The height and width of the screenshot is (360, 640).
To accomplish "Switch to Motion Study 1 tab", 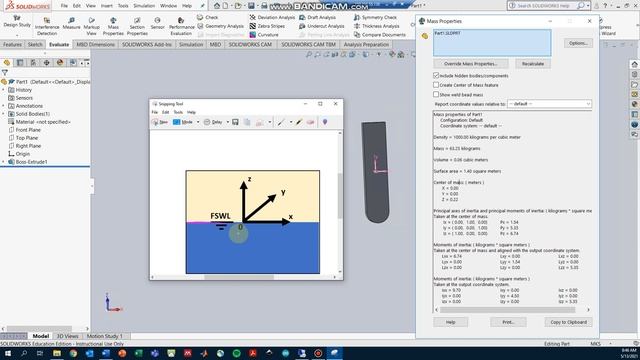I will (104, 336).
